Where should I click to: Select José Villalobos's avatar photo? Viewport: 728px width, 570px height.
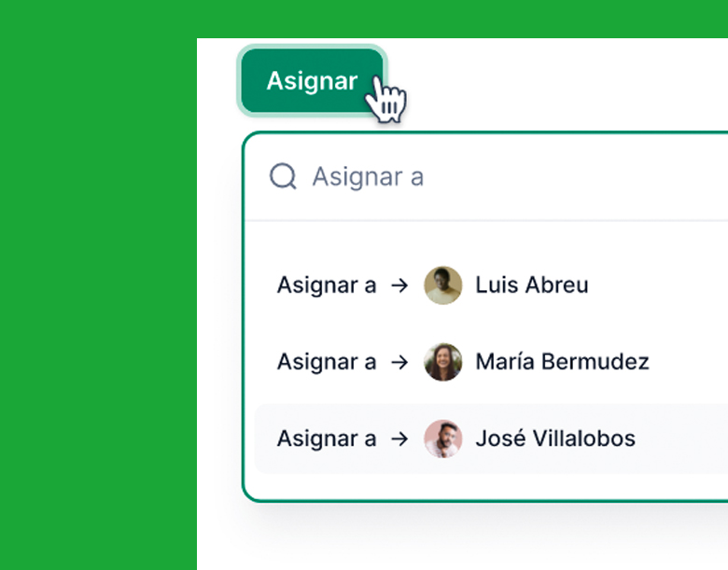443,438
